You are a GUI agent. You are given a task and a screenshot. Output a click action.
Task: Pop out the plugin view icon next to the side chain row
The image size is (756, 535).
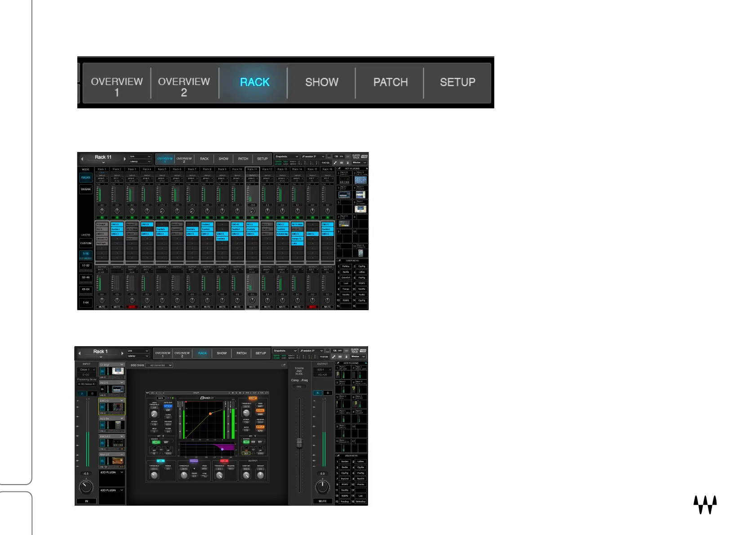[283, 366]
